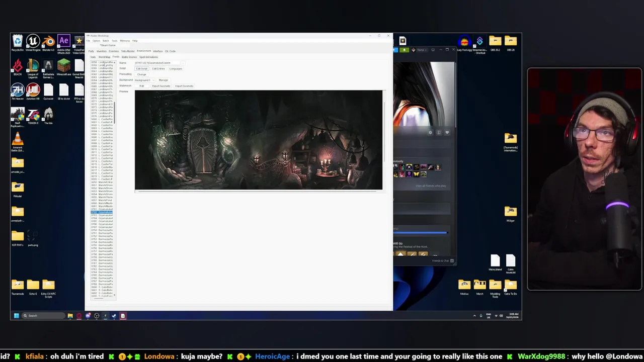Click View all friends who play link
Screen dimensions: 644x362
tap(431, 186)
